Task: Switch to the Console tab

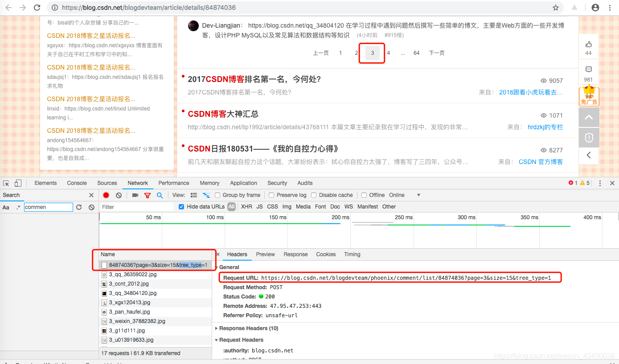Action: pyautogui.click(x=77, y=183)
